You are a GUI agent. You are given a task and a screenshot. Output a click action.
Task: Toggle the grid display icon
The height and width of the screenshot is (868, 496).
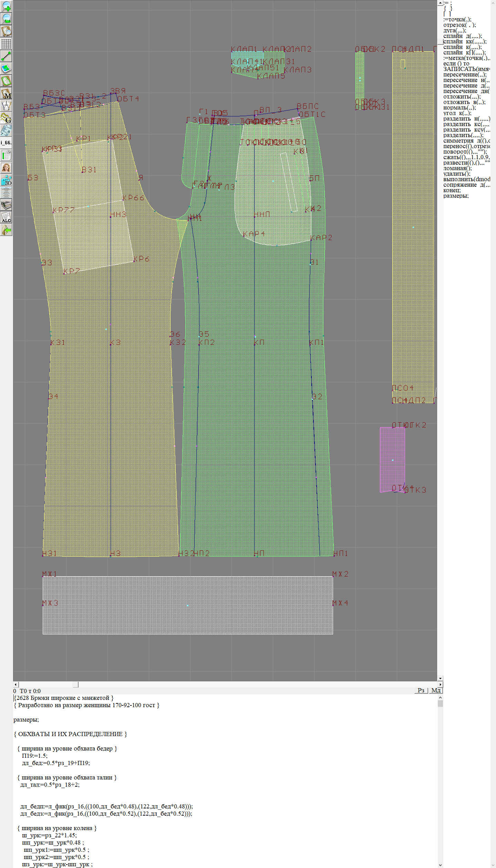pos(6,44)
